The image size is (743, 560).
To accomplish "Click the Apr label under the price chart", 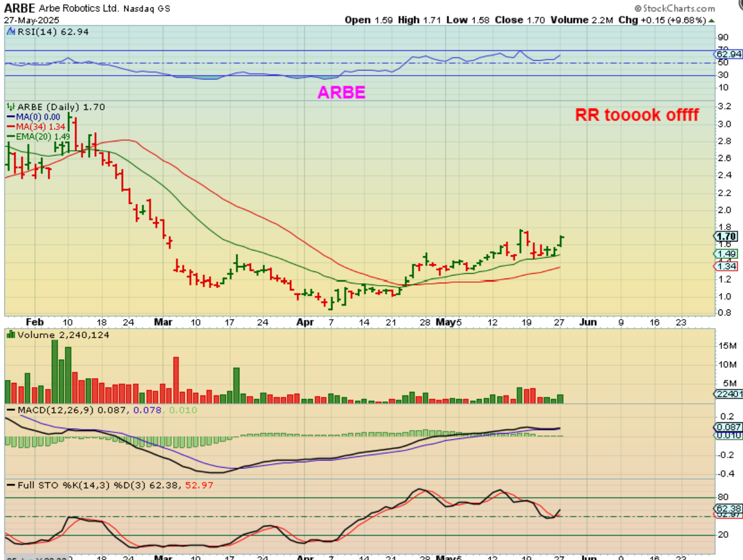I will (305, 322).
